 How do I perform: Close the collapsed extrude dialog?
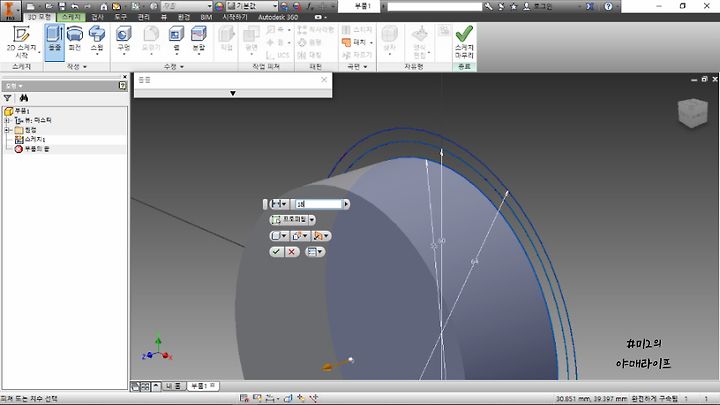[324, 79]
